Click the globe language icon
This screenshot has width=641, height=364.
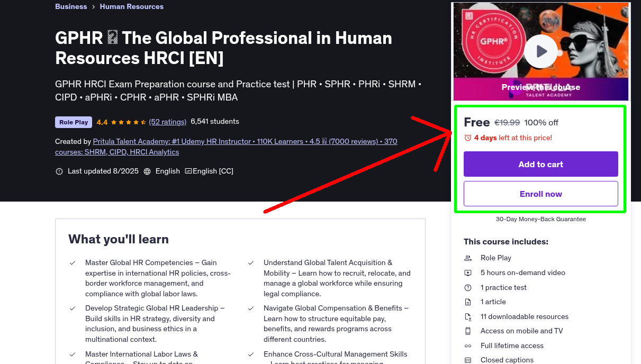click(x=147, y=171)
